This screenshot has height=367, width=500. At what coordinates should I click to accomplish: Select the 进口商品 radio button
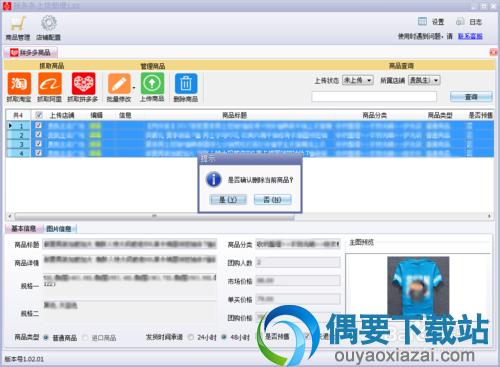85,338
